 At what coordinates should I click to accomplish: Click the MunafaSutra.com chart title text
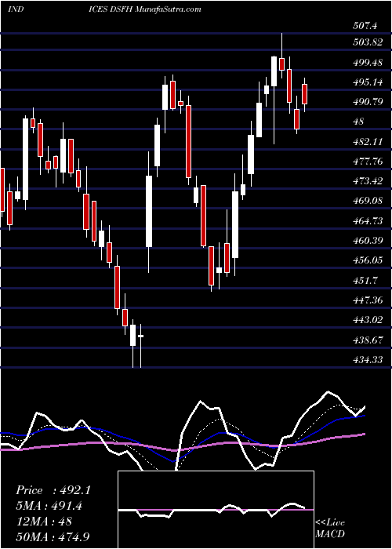(168, 9)
